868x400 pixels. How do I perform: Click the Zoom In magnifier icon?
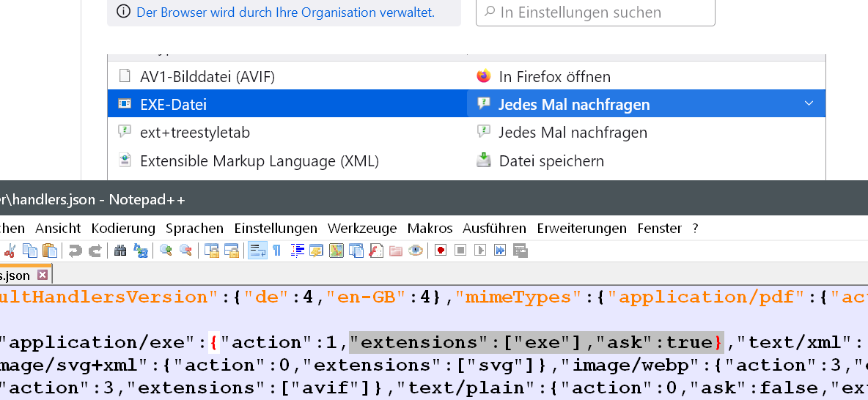click(x=166, y=251)
